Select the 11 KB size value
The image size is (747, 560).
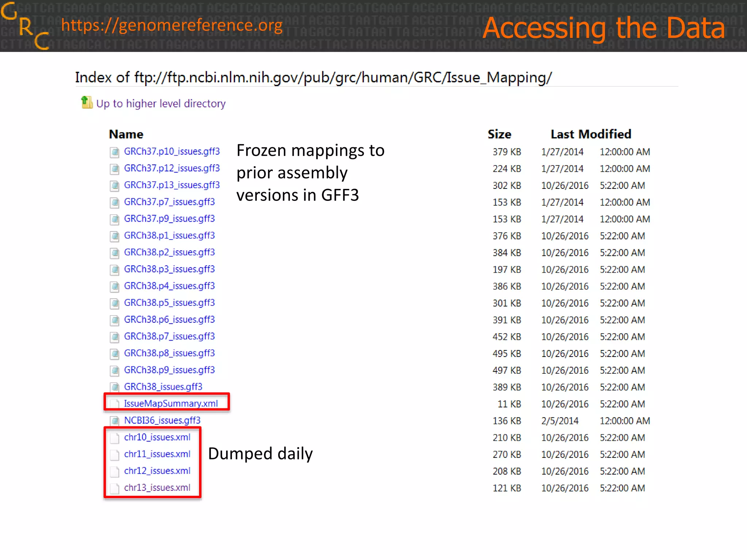[509, 404]
